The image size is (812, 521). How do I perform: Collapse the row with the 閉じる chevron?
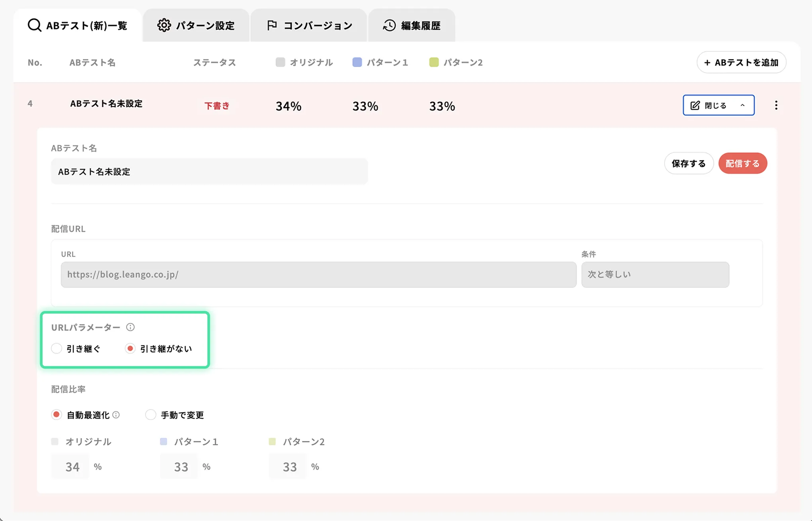click(742, 105)
